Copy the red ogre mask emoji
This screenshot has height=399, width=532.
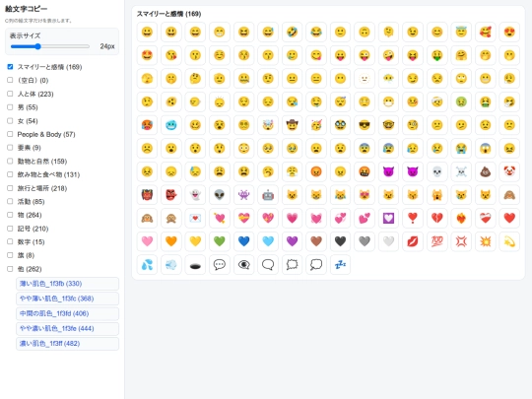point(147,195)
